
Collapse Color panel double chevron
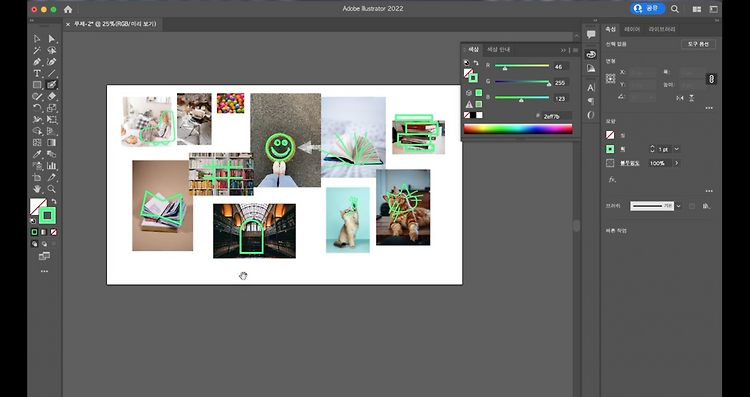click(563, 50)
